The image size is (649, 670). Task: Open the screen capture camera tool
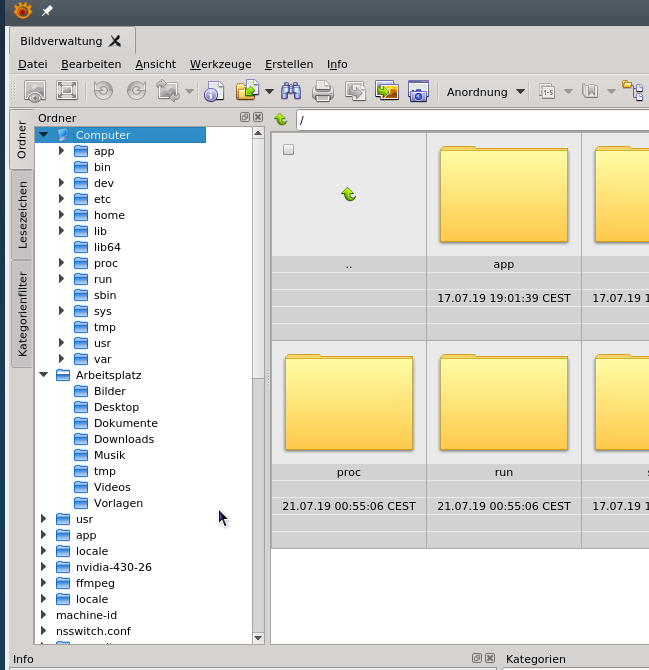coord(417,92)
